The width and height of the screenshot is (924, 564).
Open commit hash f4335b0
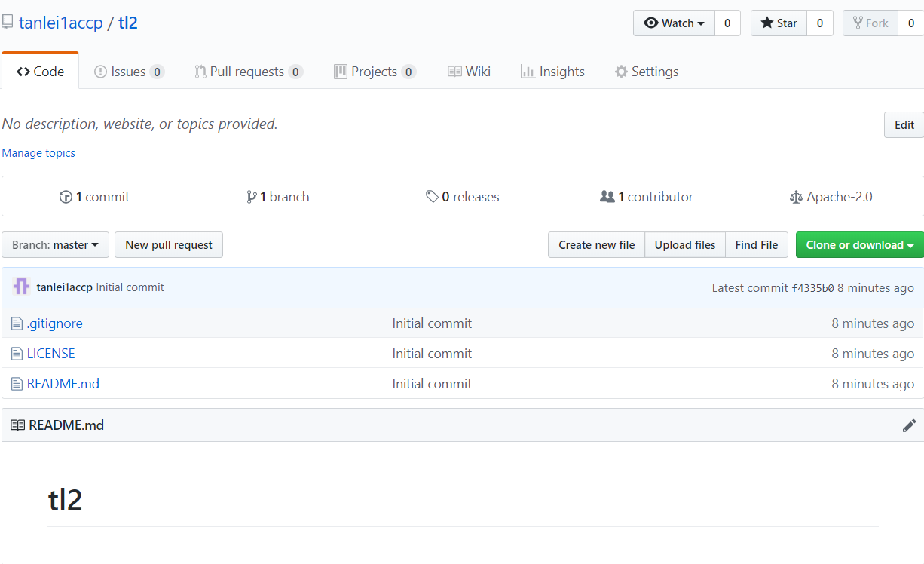click(812, 288)
